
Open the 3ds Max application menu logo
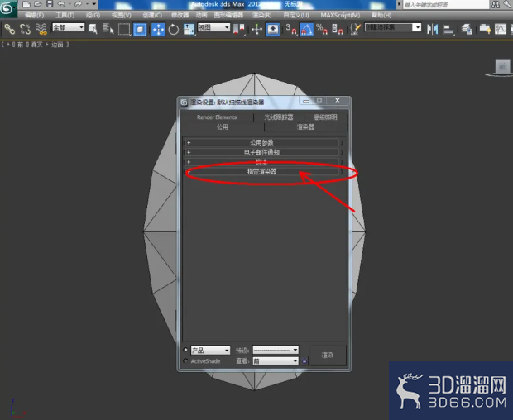[x=7, y=8]
